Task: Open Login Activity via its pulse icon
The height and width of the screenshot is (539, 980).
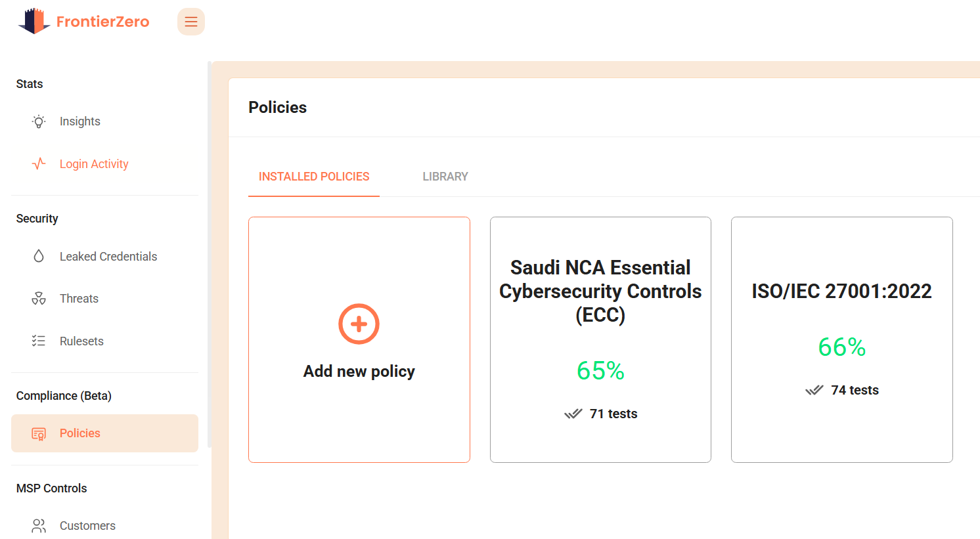Action: (x=38, y=163)
